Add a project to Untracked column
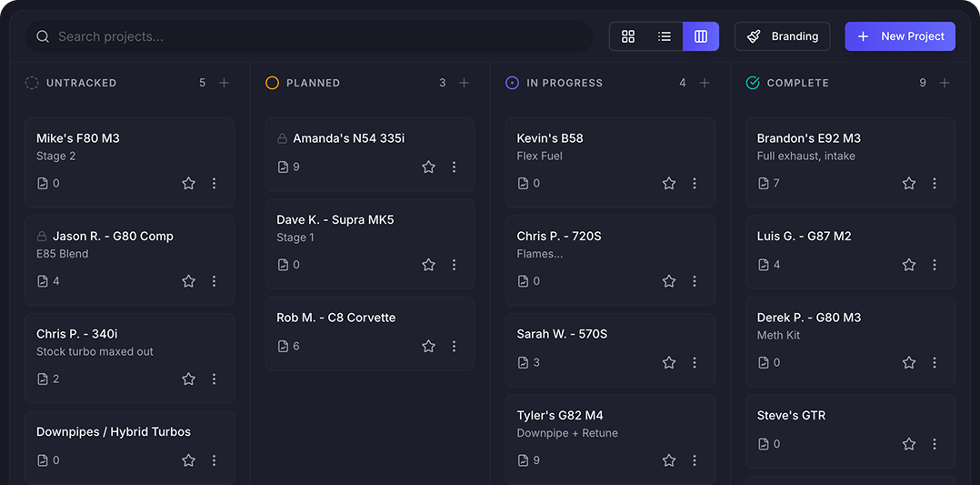Viewport: 980px width, 485px height. tap(225, 83)
